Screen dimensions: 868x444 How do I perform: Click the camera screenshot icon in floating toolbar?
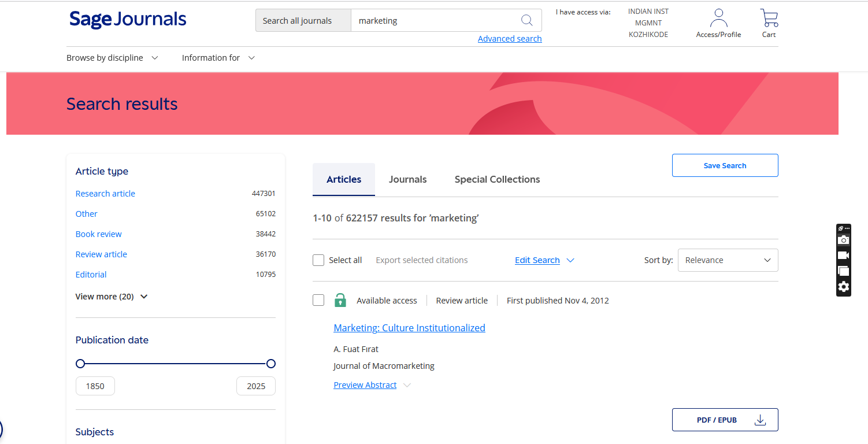pyautogui.click(x=843, y=240)
